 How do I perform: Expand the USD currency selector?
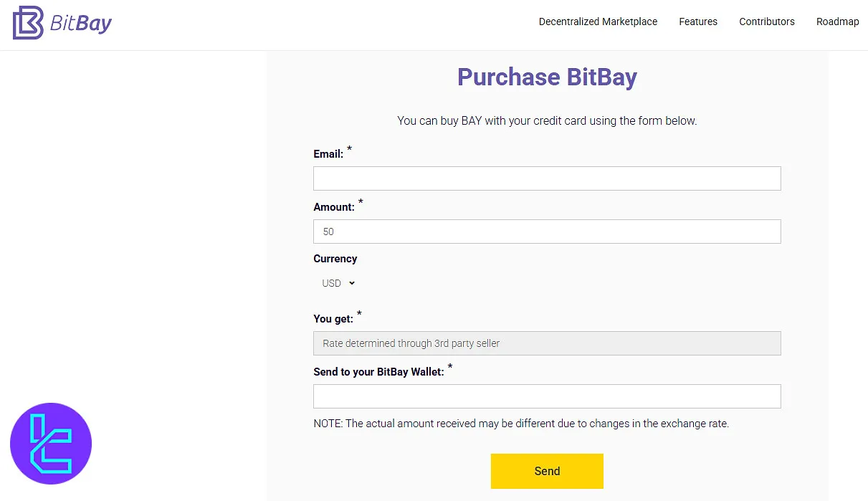click(x=337, y=282)
